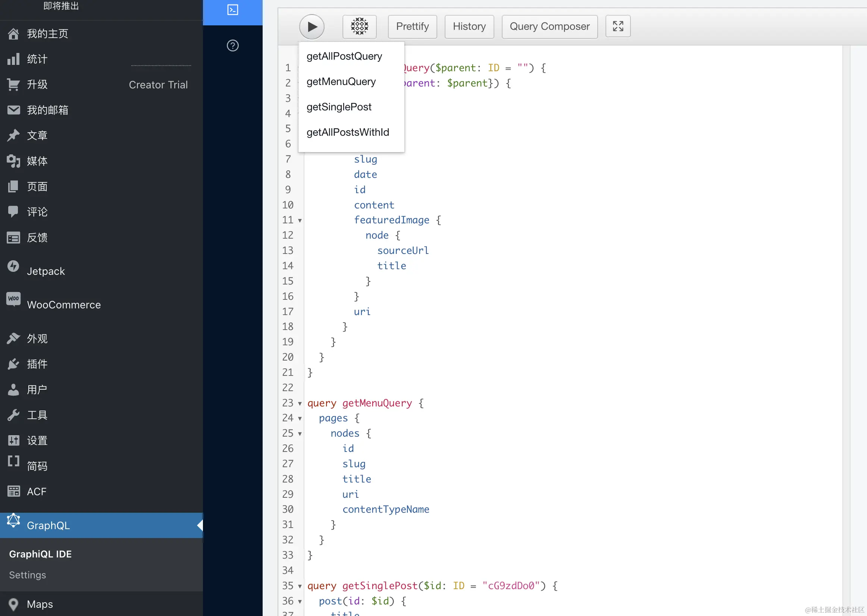Fold the getSinglePost query at line 35
The image size is (867, 616).
point(300,587)
